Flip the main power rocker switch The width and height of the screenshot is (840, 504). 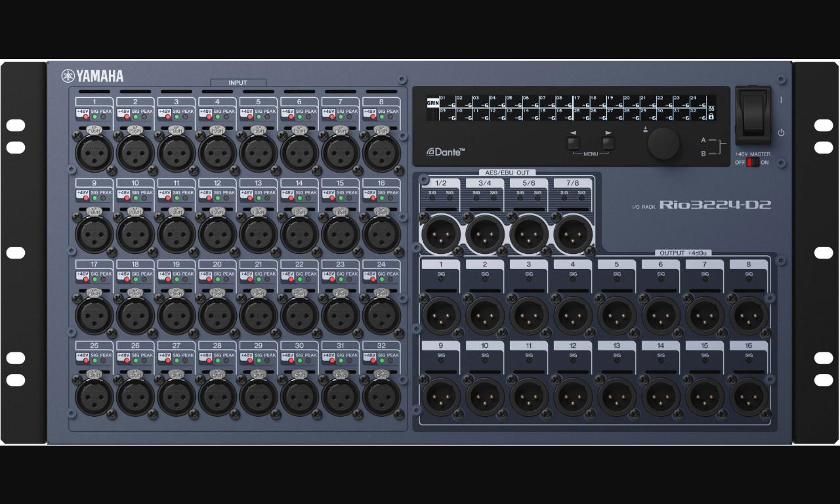coord(753,115)
